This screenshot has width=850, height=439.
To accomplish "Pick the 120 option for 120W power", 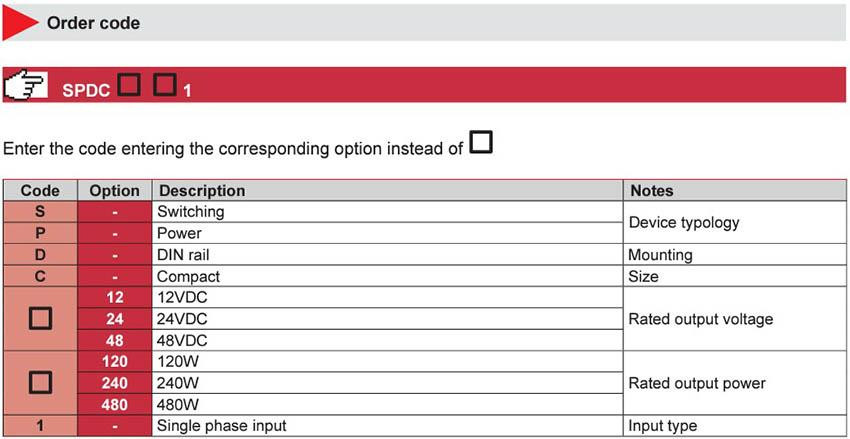I will pos(115,361).
